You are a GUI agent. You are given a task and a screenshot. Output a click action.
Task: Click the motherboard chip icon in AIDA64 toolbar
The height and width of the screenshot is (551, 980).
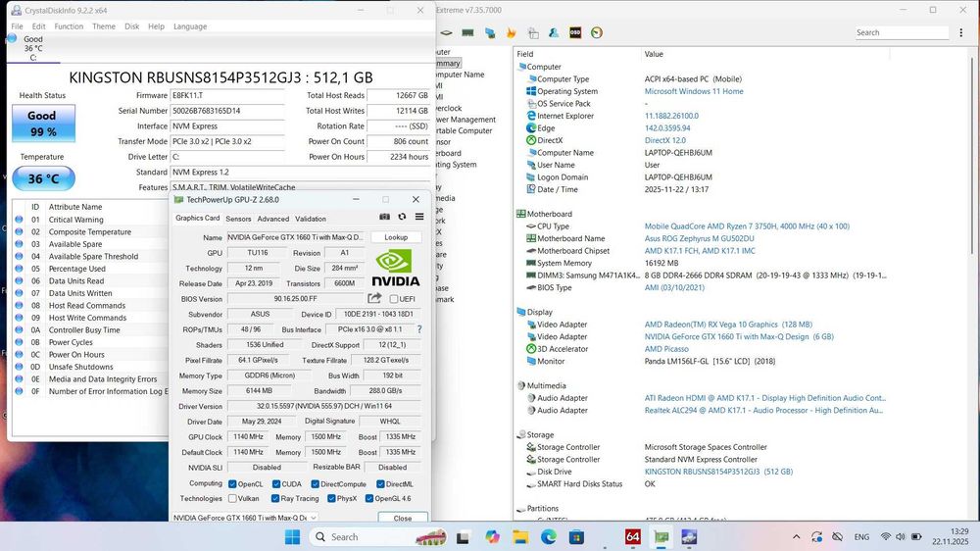click(x=446, y=32)
